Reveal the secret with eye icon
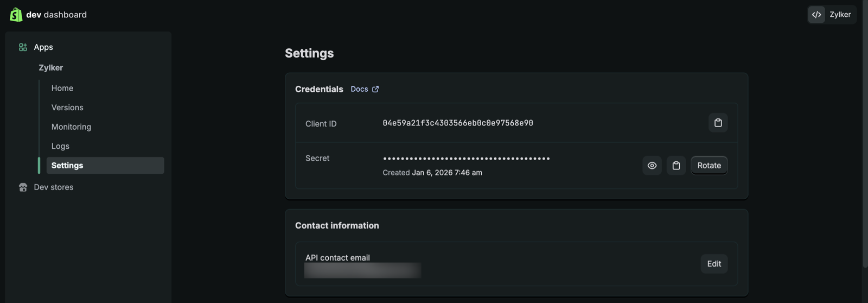868x303 pixels. coord(652,166)
